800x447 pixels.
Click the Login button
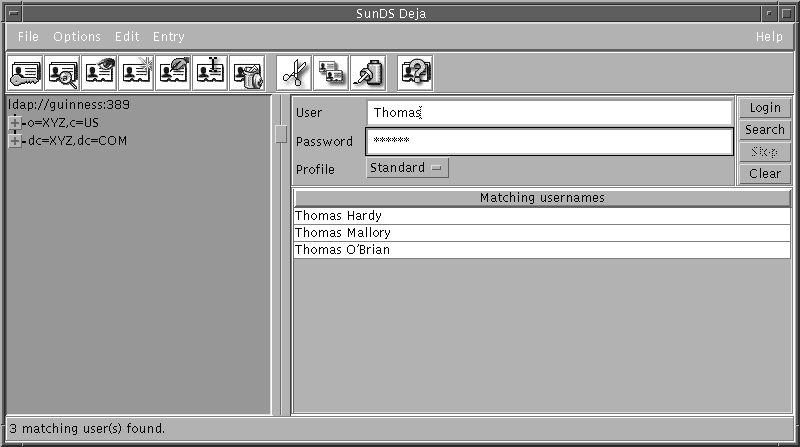[x=765, y=108]
